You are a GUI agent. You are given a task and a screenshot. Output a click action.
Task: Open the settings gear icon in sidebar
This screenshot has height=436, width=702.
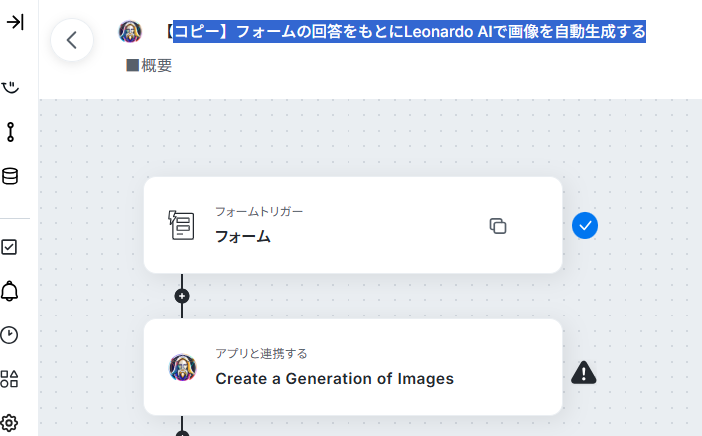[x=9, y=423]
